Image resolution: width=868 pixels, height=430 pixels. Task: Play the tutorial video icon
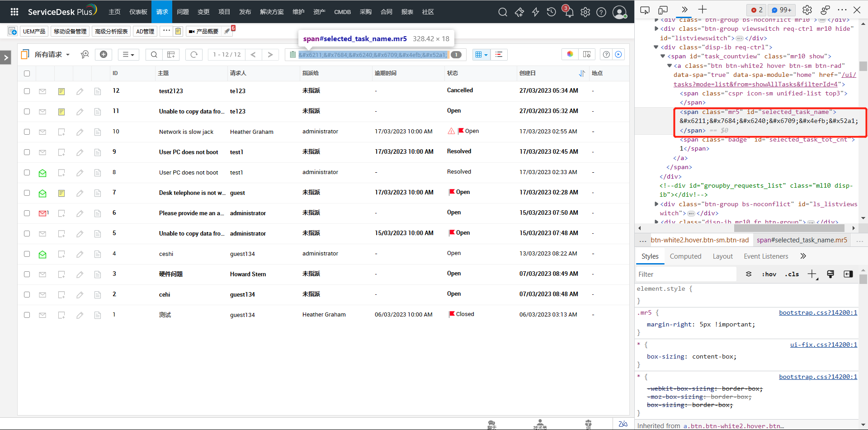click(618, 54)
